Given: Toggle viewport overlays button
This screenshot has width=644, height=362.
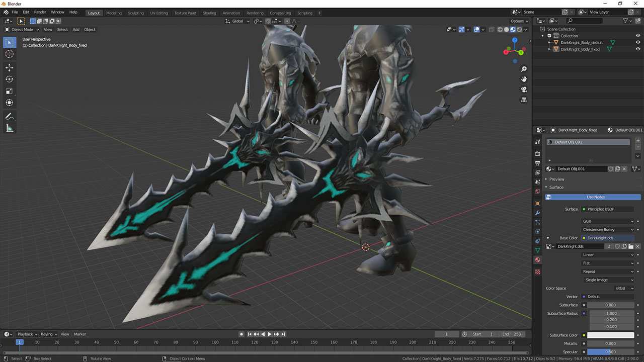Looking at the screenshot, I should (x=477, y=29).
